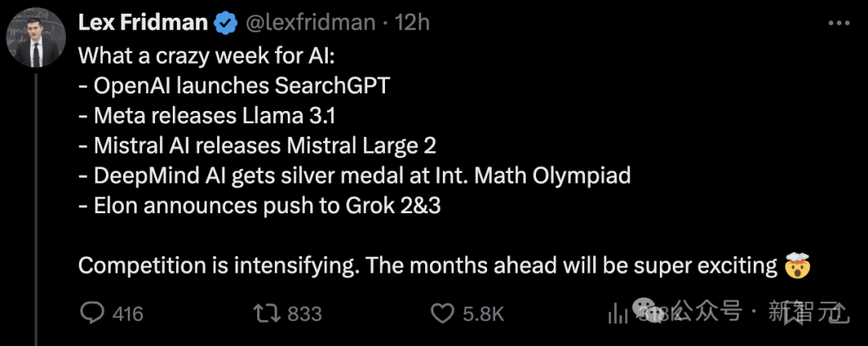Image resolution: width=868 pixels, height=346 pixels.
Task: Click the vertical thread line below avatar
Action: point(36,209)
